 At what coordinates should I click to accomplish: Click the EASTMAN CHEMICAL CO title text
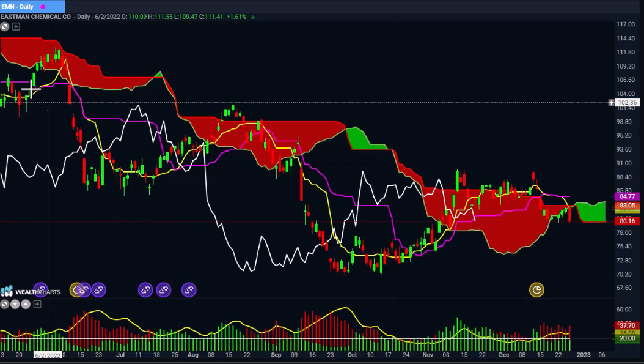point(35,17)
